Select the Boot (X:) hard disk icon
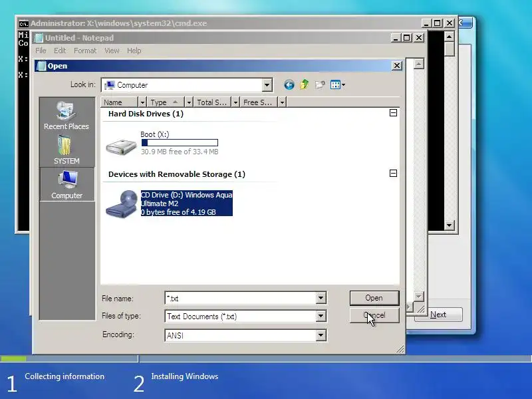Image resolution: width=532 pixels, height=399 pixels. (x=121, y=146)
